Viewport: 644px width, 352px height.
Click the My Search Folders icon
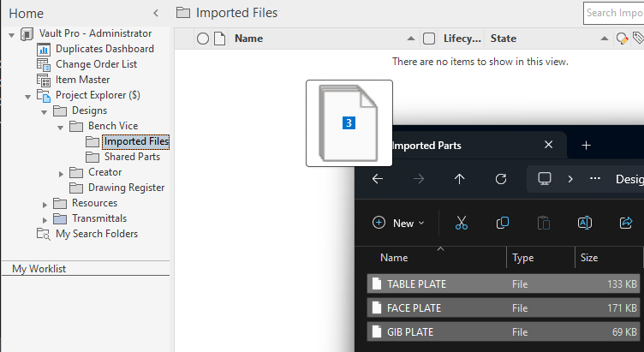pos(44,234)
